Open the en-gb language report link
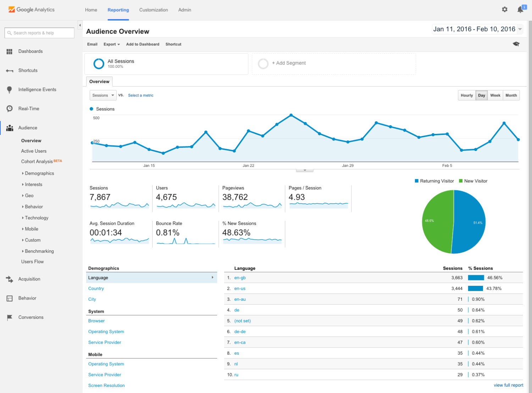This screenshot has height=393, width=532. coord(240,278)
